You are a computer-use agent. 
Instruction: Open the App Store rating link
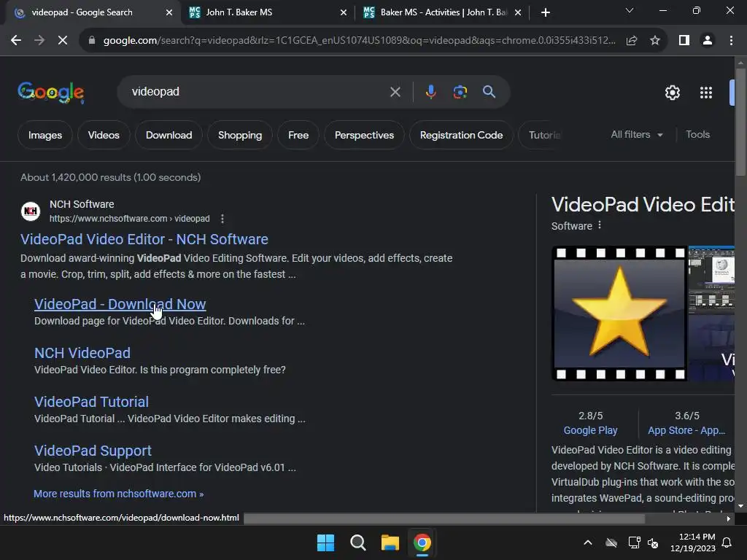point(686,430)
